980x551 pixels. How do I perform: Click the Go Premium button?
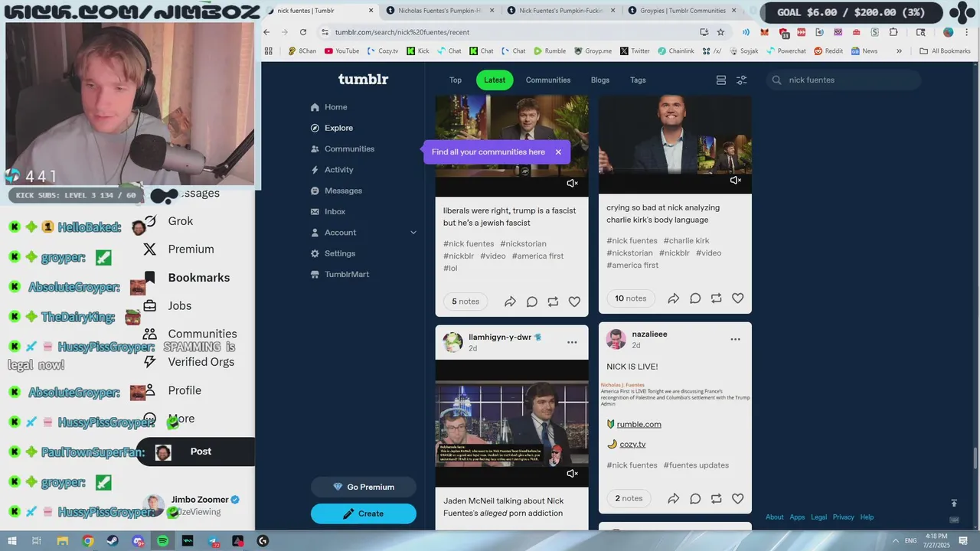tap(364, 487)
